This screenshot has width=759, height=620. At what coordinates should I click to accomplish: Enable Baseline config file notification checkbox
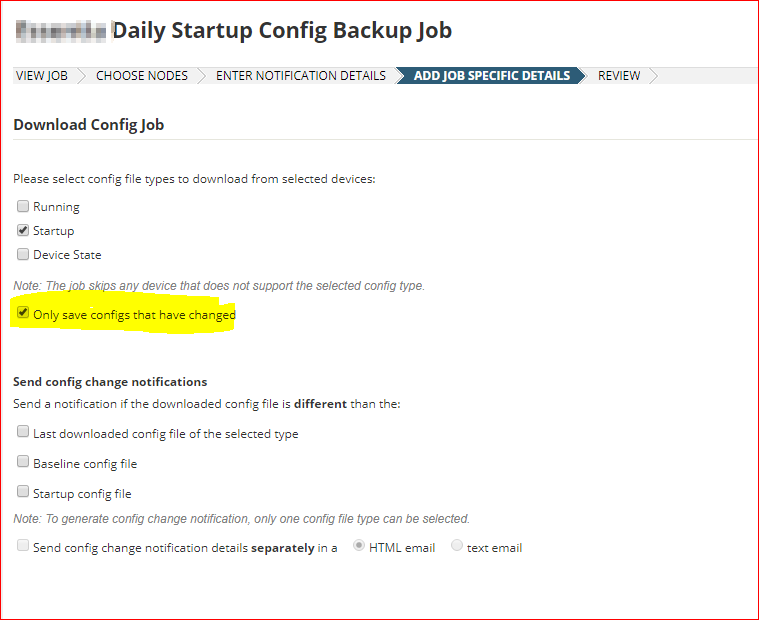click(x=23, y=461)
